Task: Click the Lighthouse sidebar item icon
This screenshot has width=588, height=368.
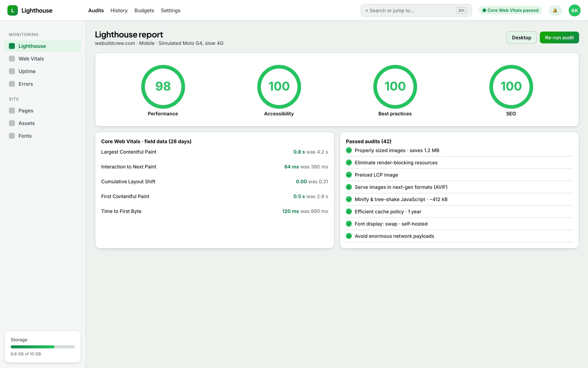Action: coord(12,46)
